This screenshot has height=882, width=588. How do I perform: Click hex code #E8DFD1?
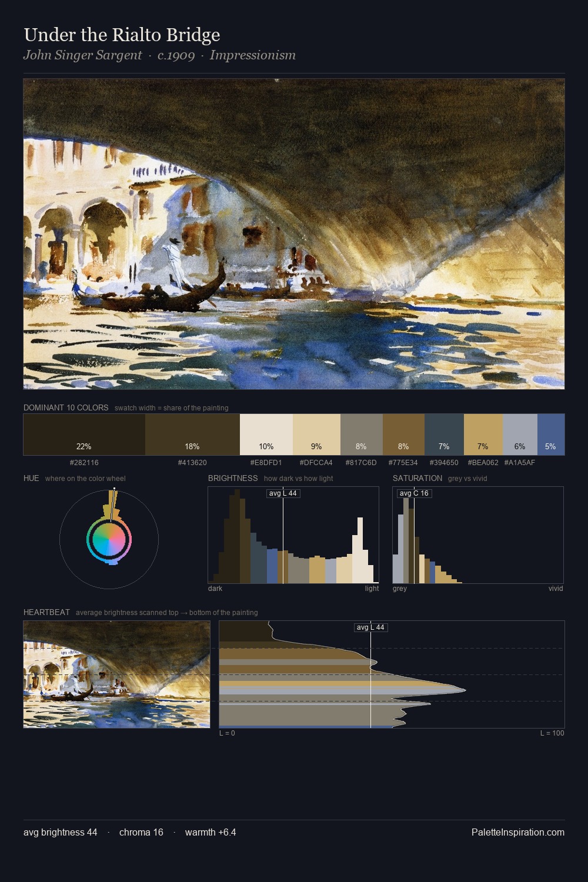266,463
